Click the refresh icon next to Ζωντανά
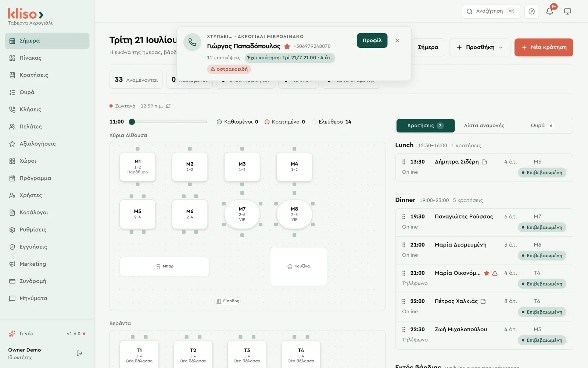This screenshot has height=368, width=588. (x=168, y=106)
